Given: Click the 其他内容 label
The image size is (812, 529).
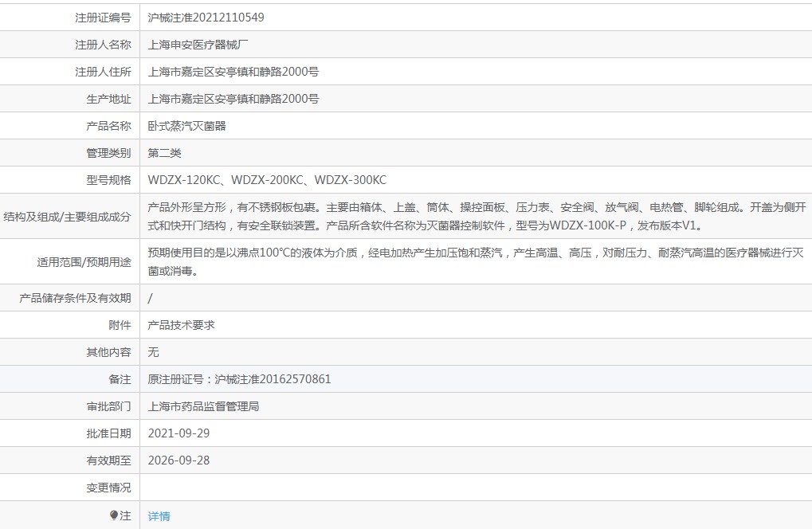Looking at the screenshot, I should click(108, 352).
